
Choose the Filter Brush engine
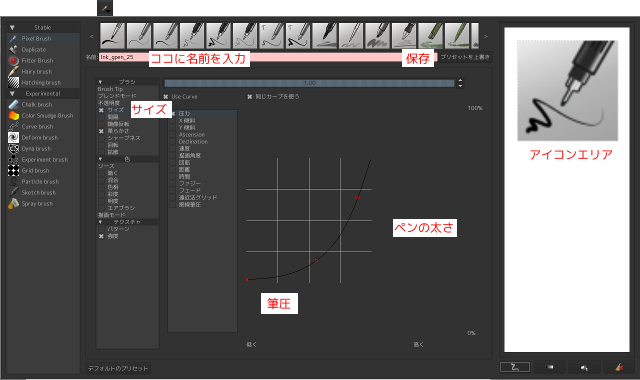[x=43, y=60]
